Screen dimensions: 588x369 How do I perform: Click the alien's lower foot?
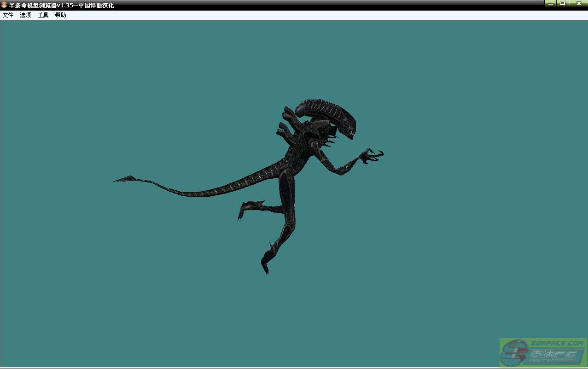pos(266,264)
